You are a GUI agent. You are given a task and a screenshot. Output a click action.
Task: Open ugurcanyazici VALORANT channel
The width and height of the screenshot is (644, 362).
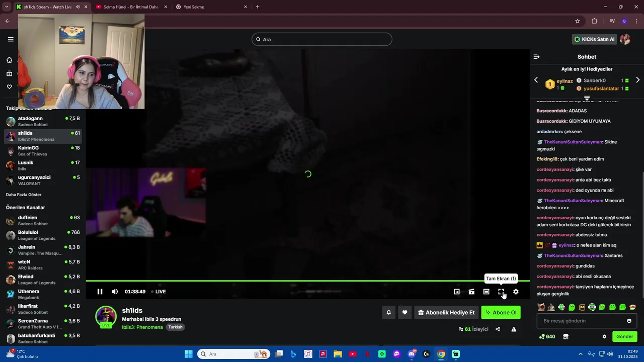pos(43,180)
